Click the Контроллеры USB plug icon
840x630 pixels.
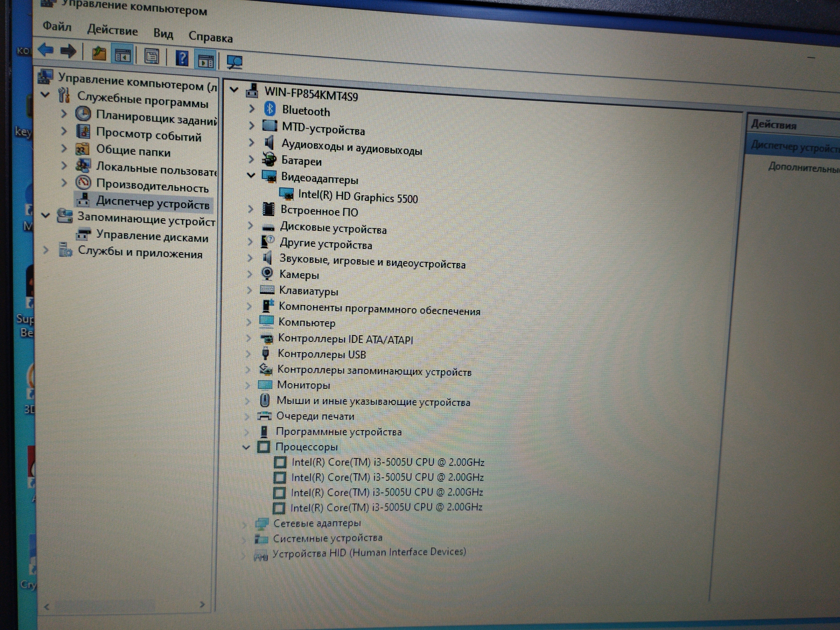coord(265,353)
